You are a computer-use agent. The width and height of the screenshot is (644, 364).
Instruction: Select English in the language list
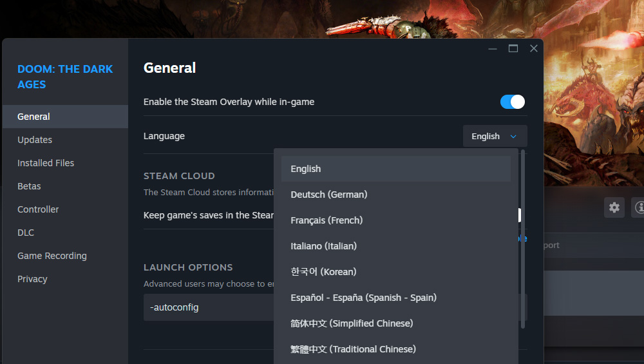pos(395,169)
